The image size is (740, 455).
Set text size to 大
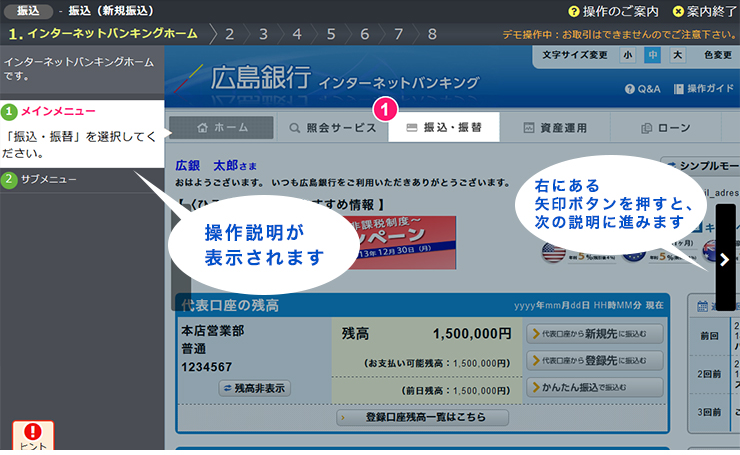[x=678, y=55]
